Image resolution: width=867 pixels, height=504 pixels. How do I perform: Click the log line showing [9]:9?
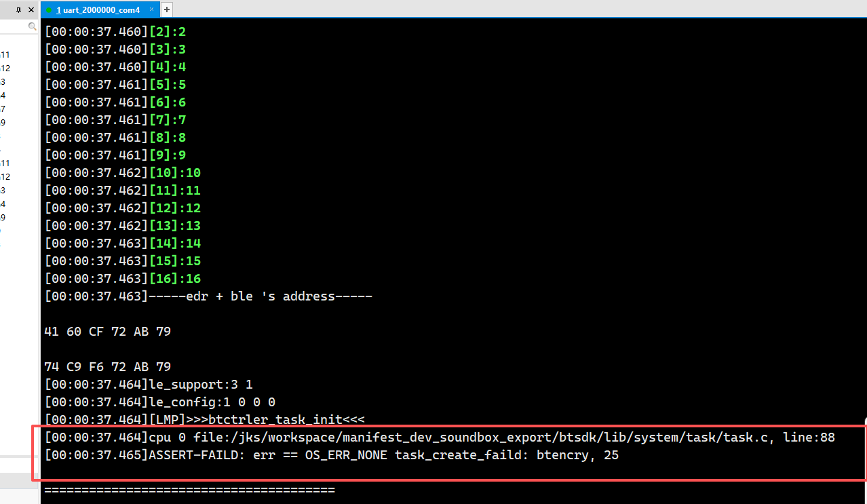(x=115, y=155)
